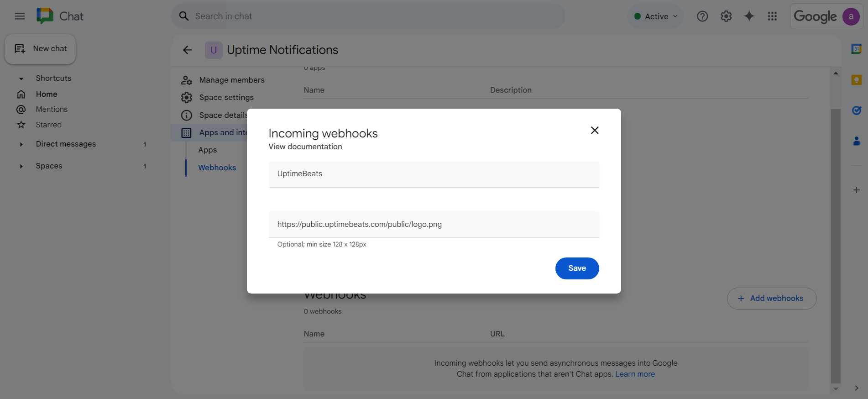Click the Space settings gear icon
868x399 pixels.
pyautogui.click(x=186, y=97)
